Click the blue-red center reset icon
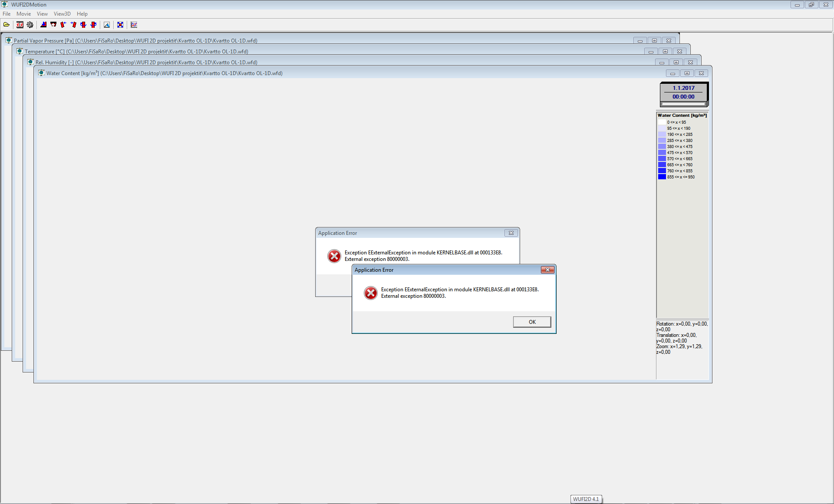The height and width of the screenshot is (504, 834). point(120,25)
